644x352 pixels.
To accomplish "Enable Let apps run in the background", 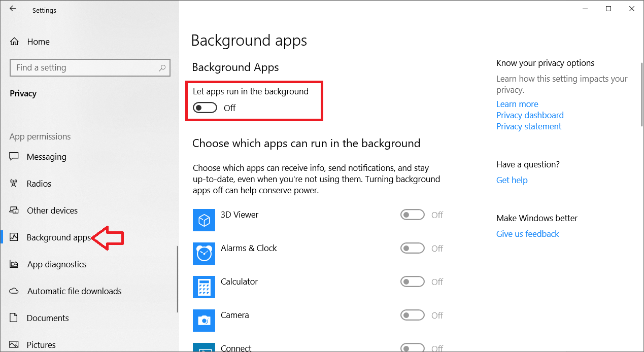I will pos(205,108).
